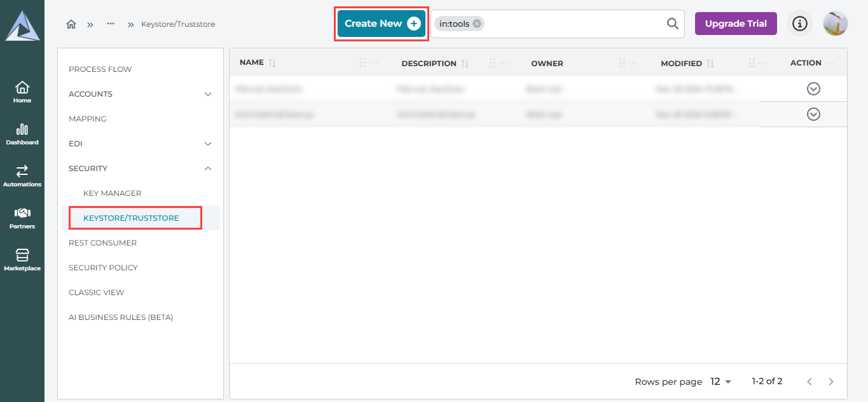Go to Automations in the sidebar
This screenshot has width=868, height=402.
[x=22, y=176]
